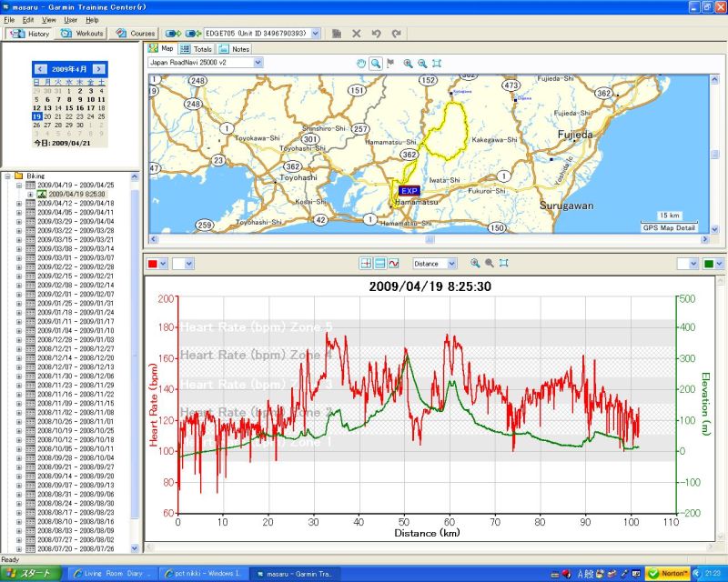
Task: Switch to the Totals tab
Action: pos(197,49)
